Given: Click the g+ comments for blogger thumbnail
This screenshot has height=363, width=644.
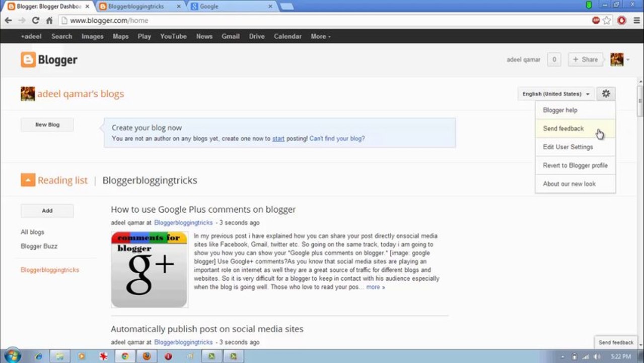Looking at the screenshot, I should 149,269.
